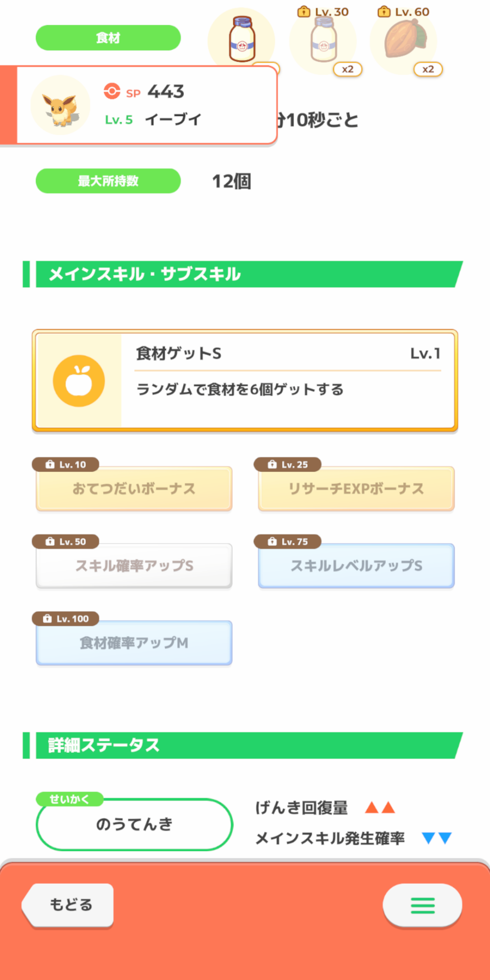The height and width of the screenshot is (980, 490).
Task: Tap the 最大所持数 green label
Action: pos(108,181)
